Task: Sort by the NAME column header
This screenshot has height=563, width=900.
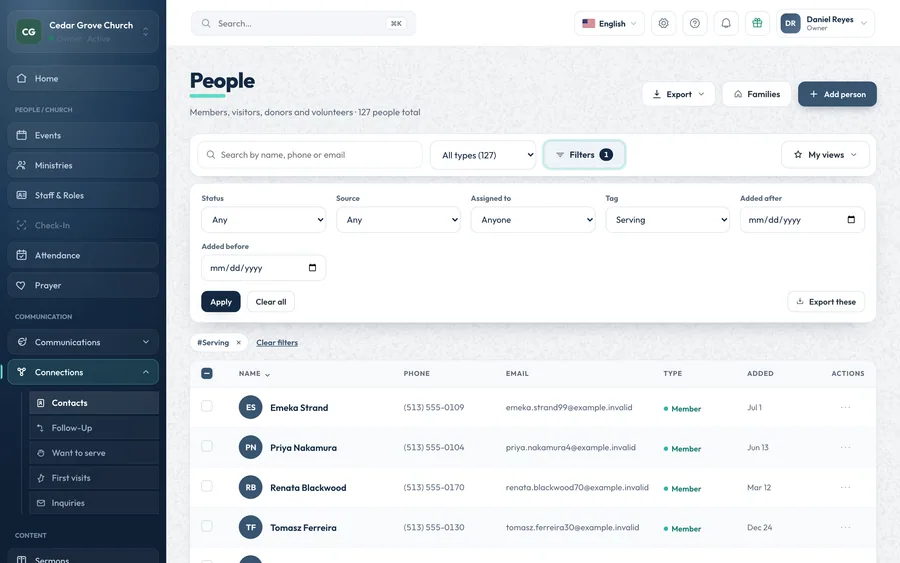Action: pyautogui.click(x=254, y=374)
